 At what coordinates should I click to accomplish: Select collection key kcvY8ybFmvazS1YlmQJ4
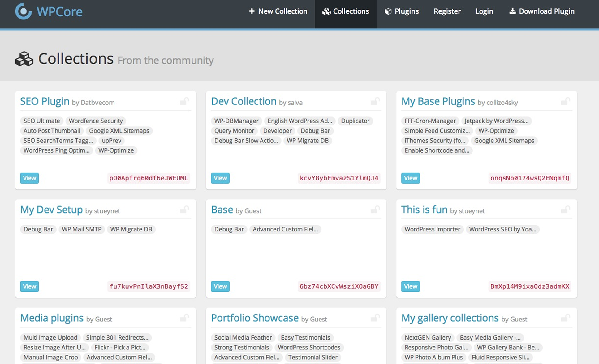(x=339, y=178)
